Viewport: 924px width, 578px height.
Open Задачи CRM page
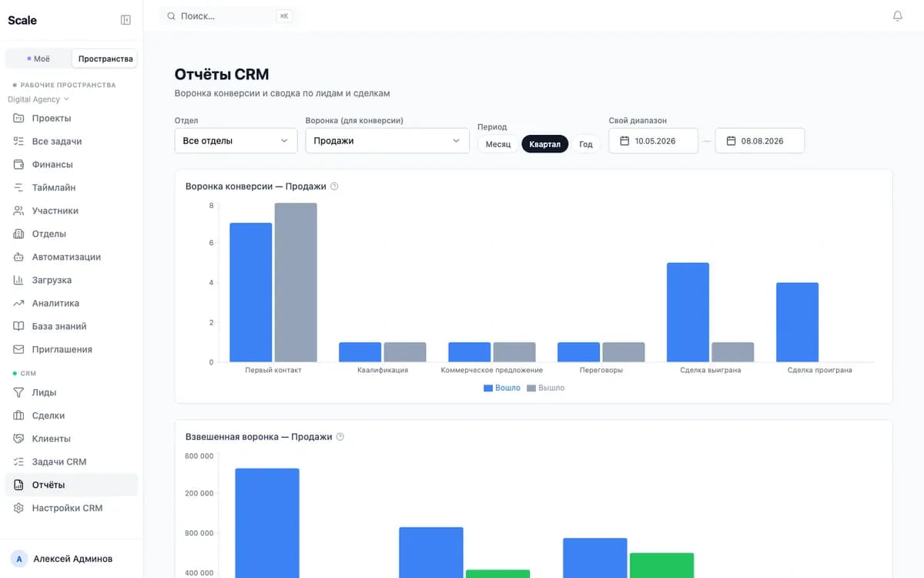pyautogui.click(x=71, y=462)
